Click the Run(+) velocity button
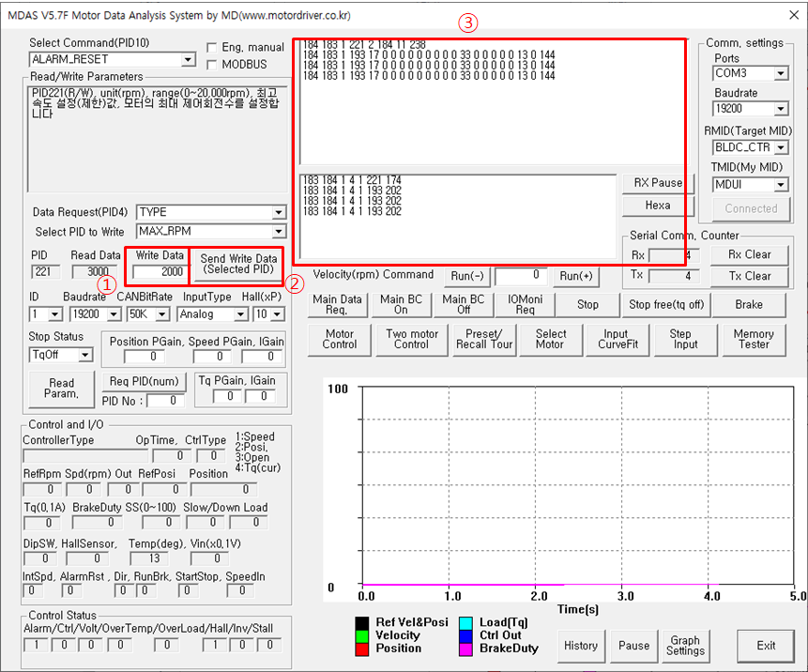Viewport: 808px width, 672px height. tap(576, 276)
